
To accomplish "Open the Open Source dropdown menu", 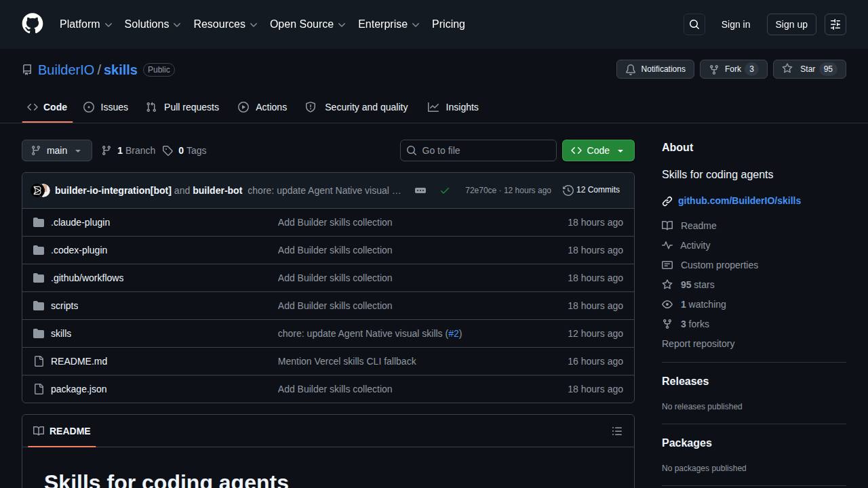I will [308, 24].
